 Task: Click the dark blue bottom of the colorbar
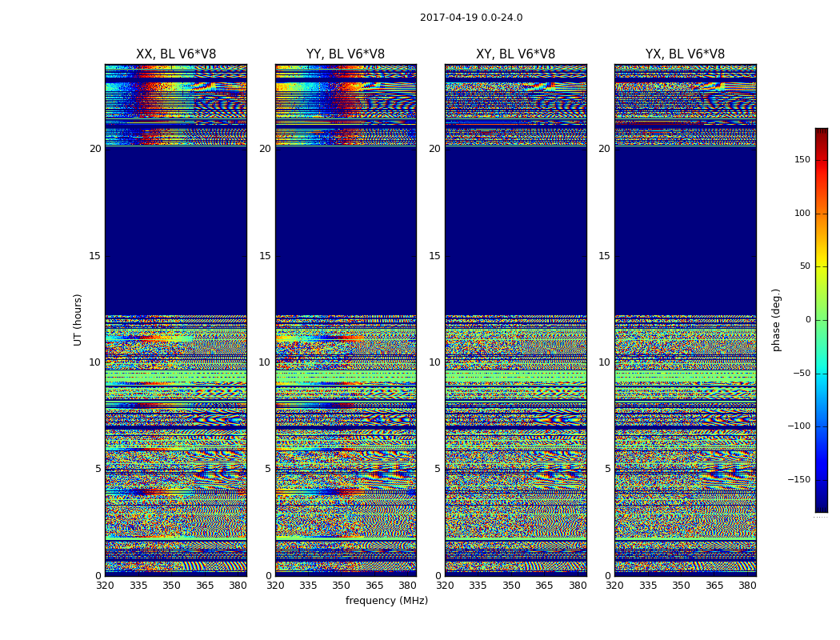point(821,506)
